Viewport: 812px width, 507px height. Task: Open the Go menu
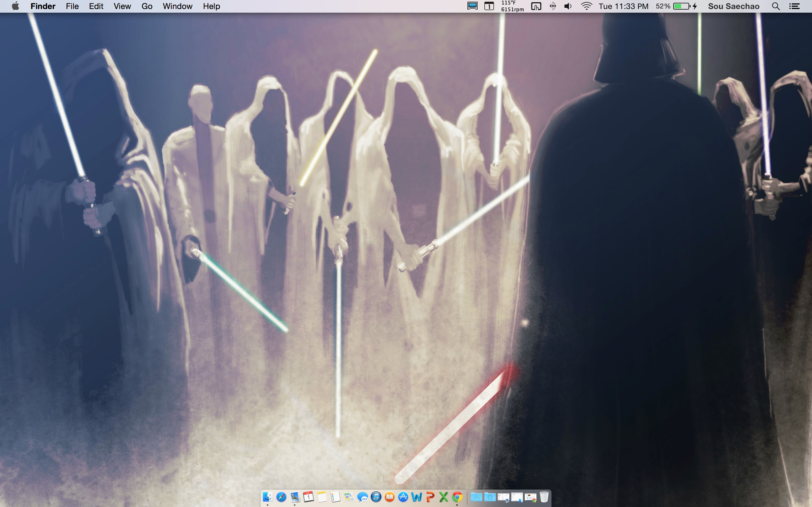point(147,6)
